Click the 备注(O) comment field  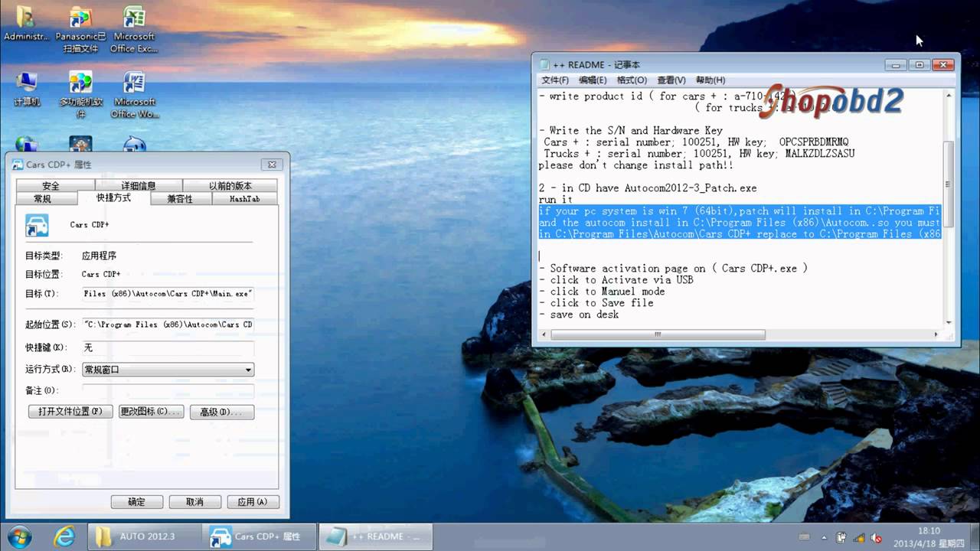(168, 390)
